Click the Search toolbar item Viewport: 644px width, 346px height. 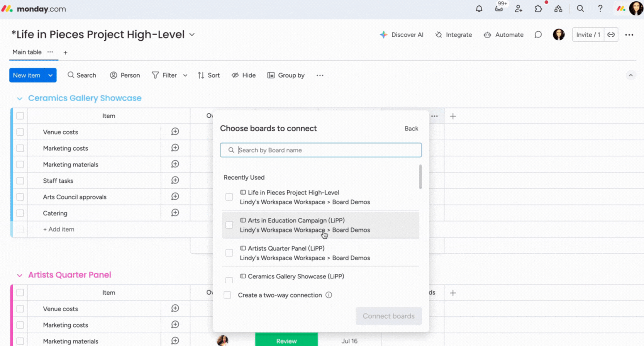(82, 75)
